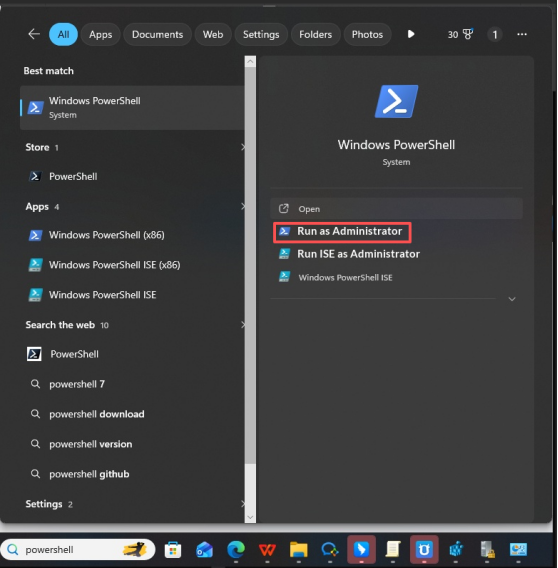Select the Windows PowerShell best match
Viewport: 558px width, 568px height.
point(132,108)
